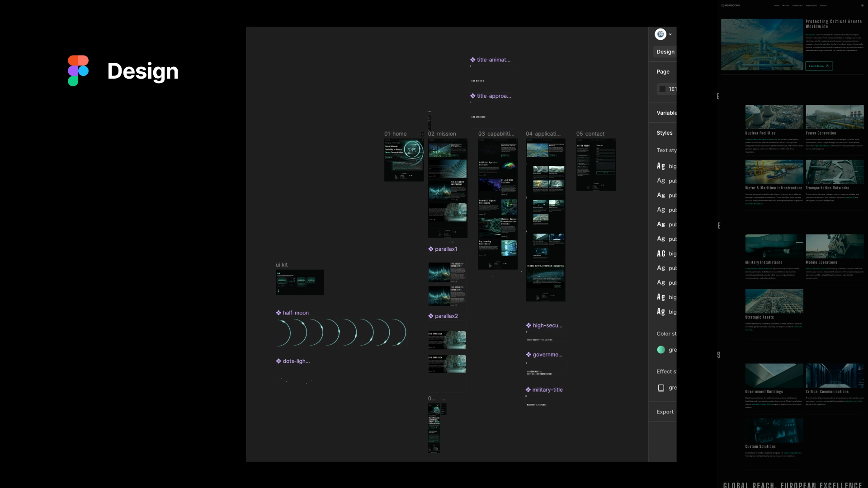Select the ui kit frame thumbnail
The image size is (868, 488).
point(299,282)
